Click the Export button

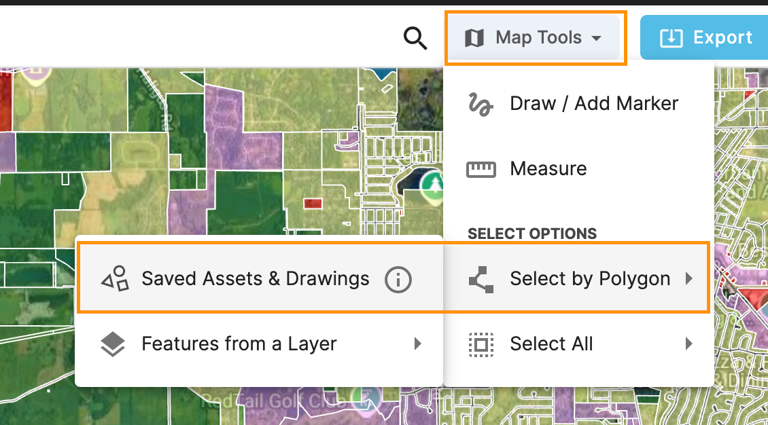tap(704, 38)
